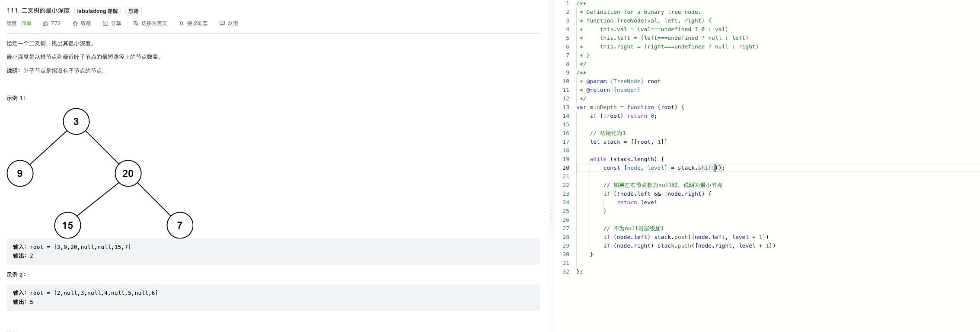Click line number 13 in the editor gutter

coord(566,107)
